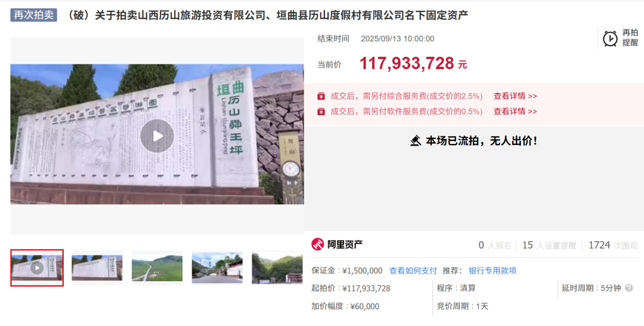Screen dimensions: 644x326
Task: Play the main auction video
Action: [157, 136]
